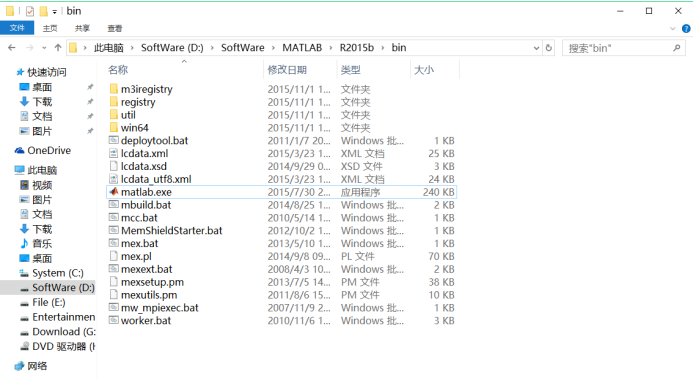Select the lcdata_utf8.xml file name
693x380 pixels.
click(156, 179)
